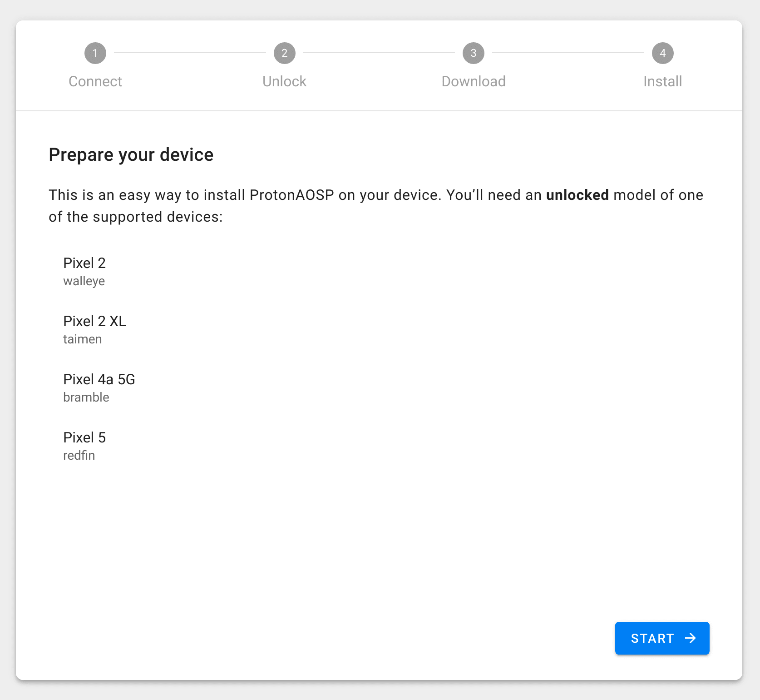Select the Connect step indicator

[x=95, y=81]
